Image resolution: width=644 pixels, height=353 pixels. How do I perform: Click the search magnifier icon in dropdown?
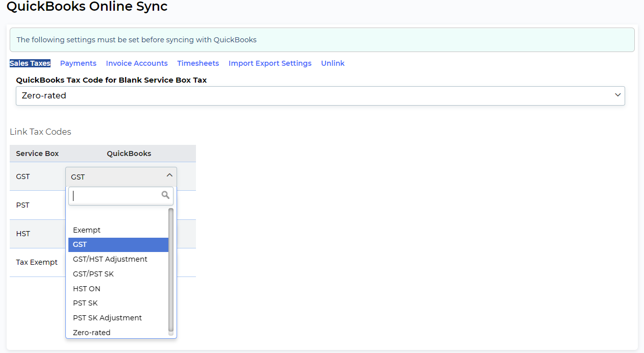[165, 195]
